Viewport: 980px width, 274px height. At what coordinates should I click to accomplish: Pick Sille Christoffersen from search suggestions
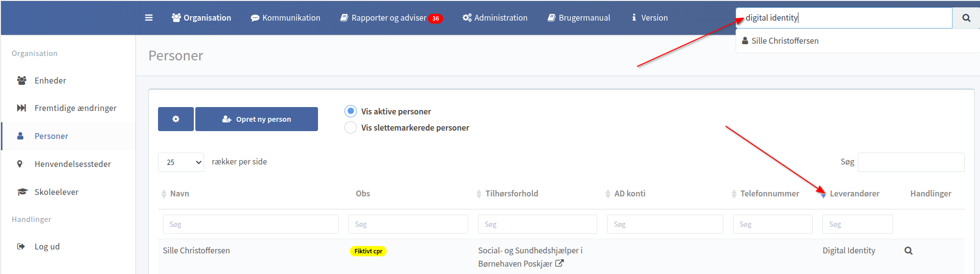click(785, 41)
